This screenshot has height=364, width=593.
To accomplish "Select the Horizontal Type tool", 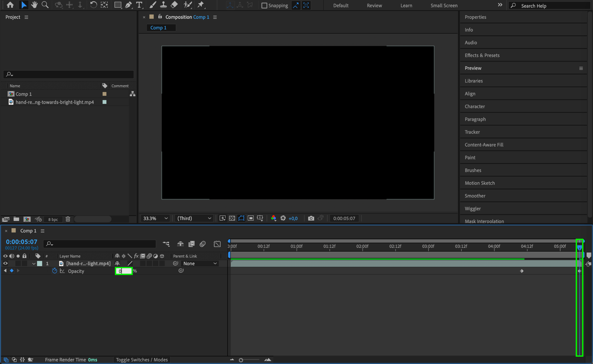I will 139,5.
